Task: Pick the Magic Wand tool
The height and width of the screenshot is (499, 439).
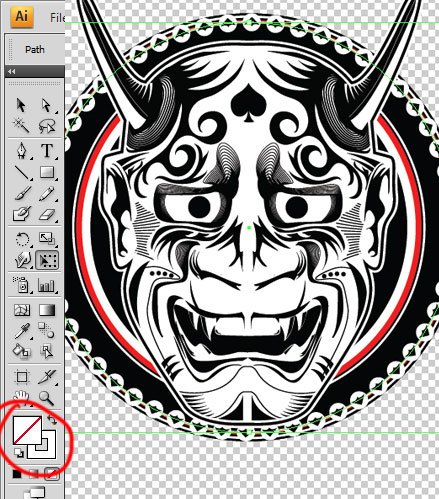Action: (21, 126)
